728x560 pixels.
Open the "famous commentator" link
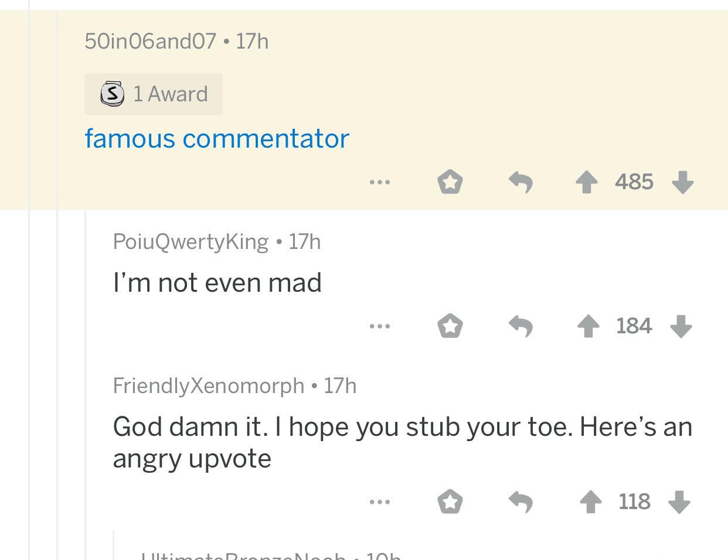pyautogui.click(x=217, y=139)
